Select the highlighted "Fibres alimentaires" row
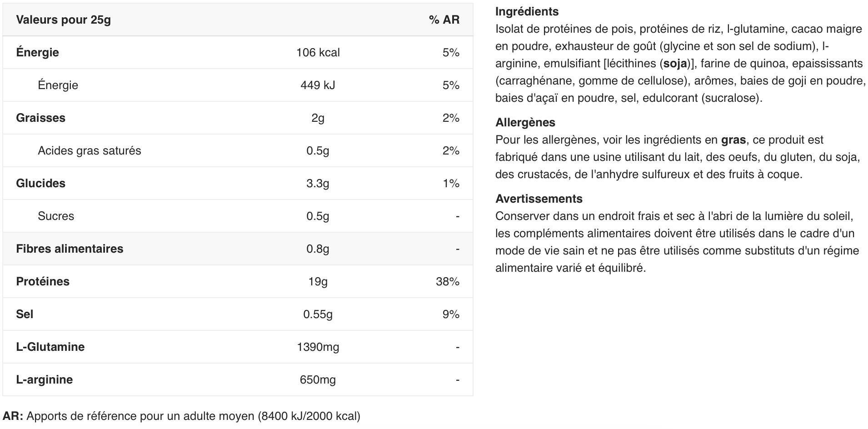Screen dimensions: 868x429 [x=70, y=249]
